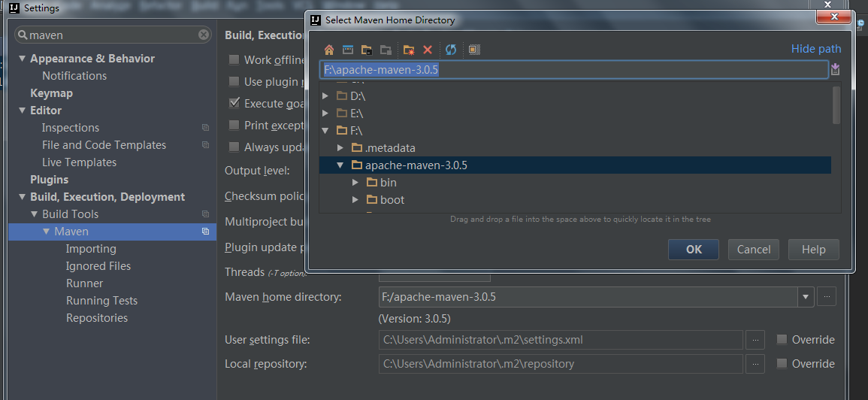
Task: Open Maven Ignored Files settings
Action: coord(98,266)
